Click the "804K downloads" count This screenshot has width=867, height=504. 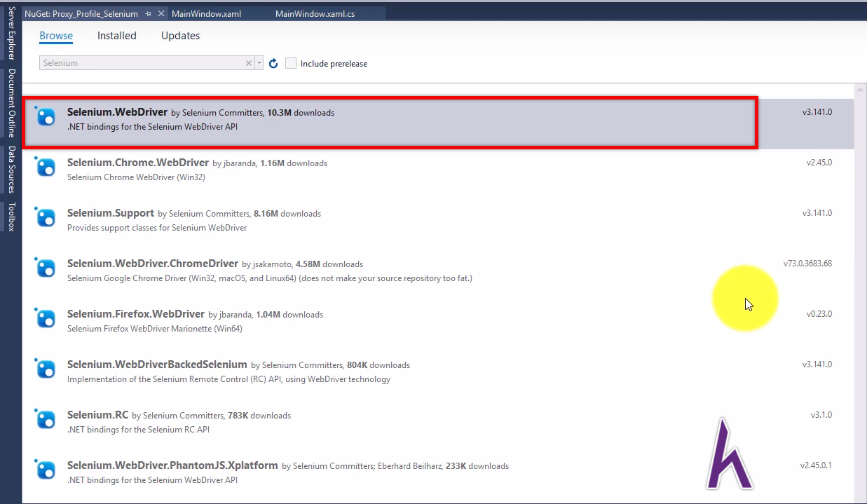tap(378, 365)
